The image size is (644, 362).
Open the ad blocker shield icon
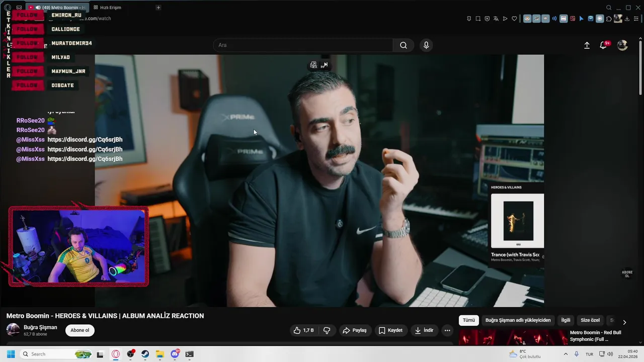tap(487, 19)
